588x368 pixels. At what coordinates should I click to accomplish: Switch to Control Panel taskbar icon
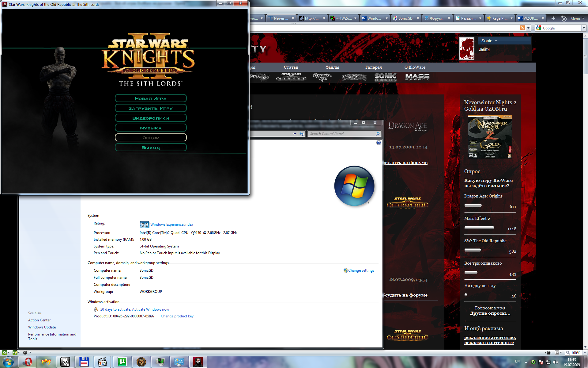coord(179,362)
